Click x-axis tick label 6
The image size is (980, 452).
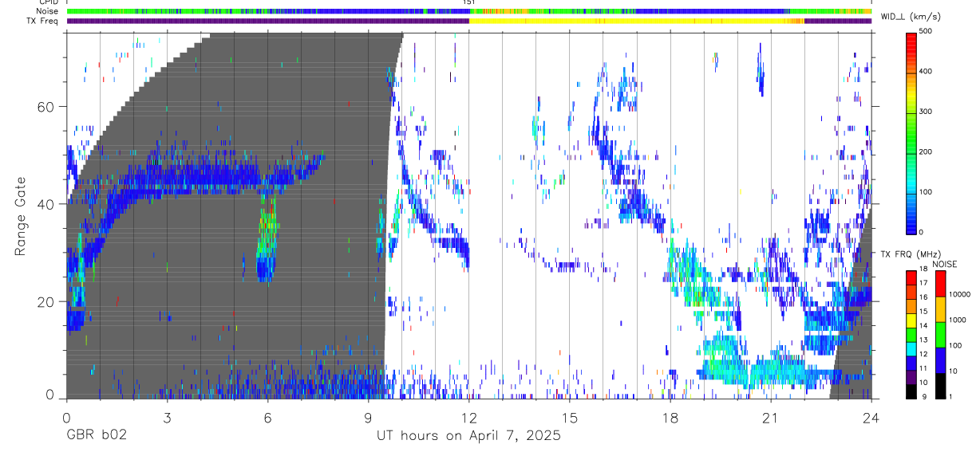pyautogui.click(x=267, y=418)
